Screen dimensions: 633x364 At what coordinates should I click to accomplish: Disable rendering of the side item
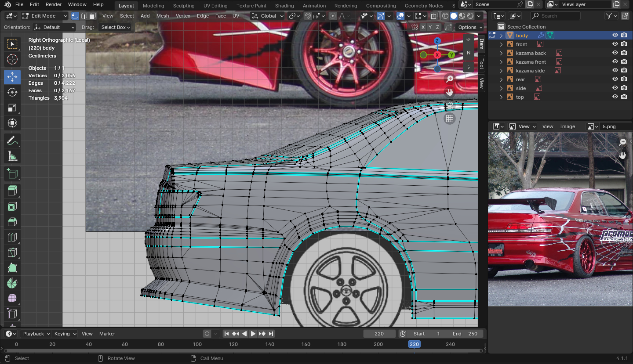624,88
